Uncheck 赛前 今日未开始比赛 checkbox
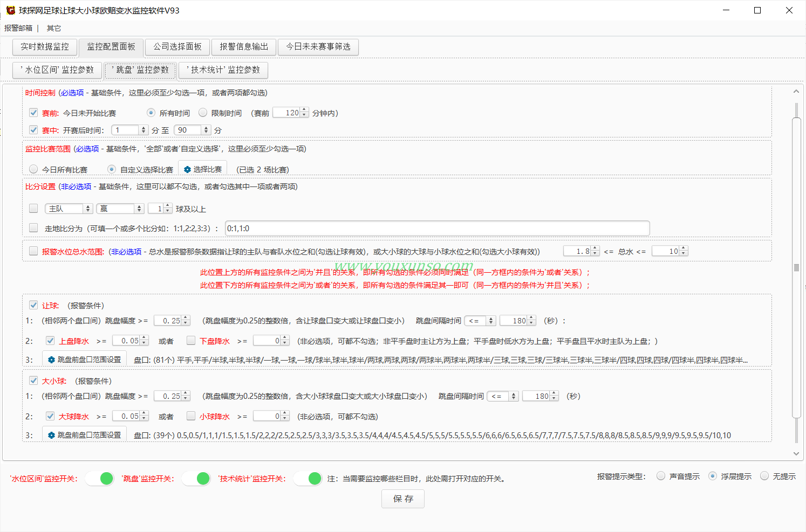 (x=33, y=113)
